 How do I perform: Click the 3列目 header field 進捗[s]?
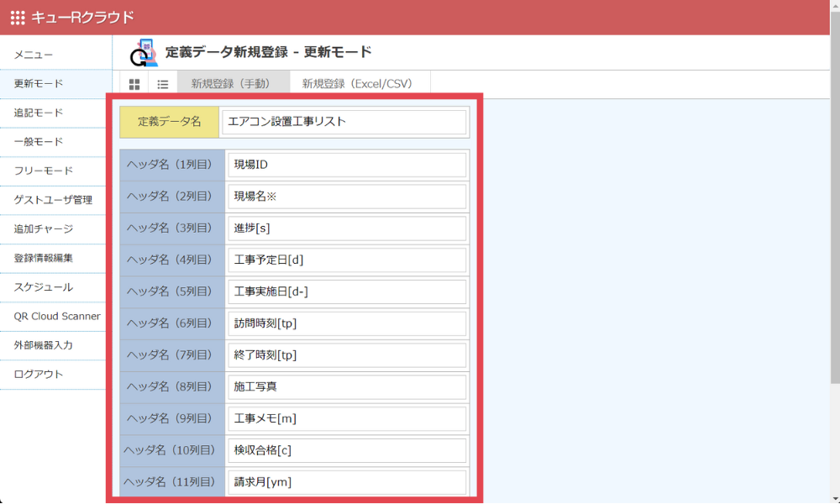coord(347,228)
